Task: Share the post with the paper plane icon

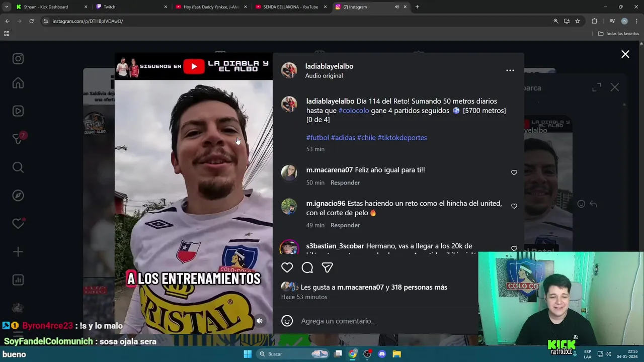Action: (328, 267)
